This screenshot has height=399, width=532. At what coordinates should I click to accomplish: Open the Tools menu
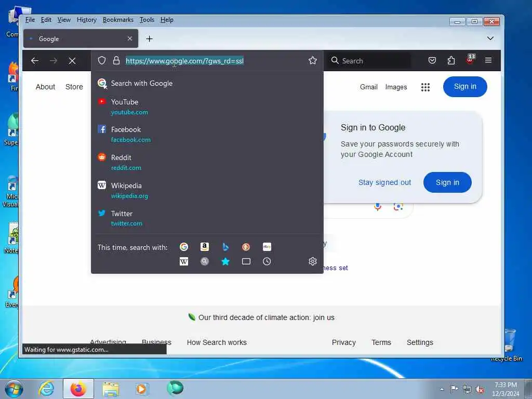coord(147,20)
